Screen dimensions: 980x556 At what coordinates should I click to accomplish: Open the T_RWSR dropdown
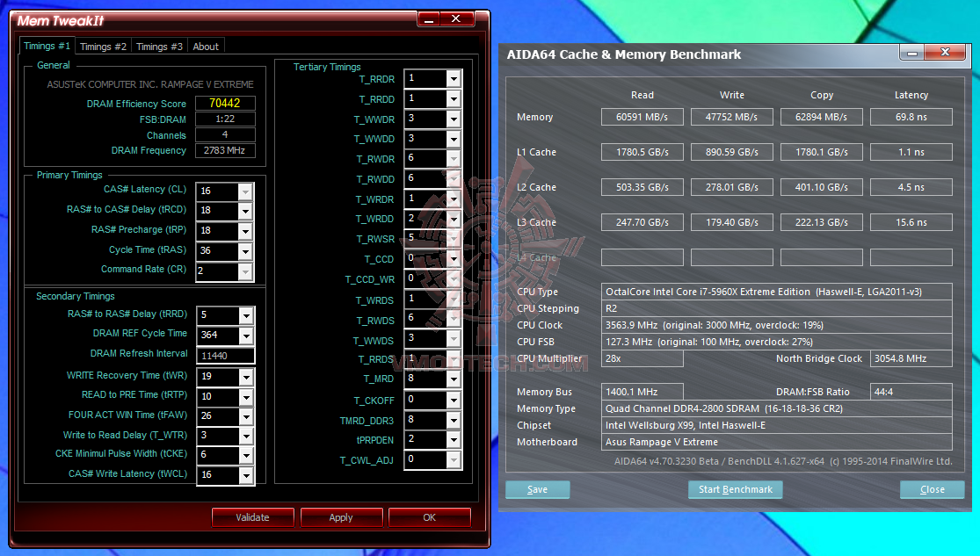coord(454,239)
